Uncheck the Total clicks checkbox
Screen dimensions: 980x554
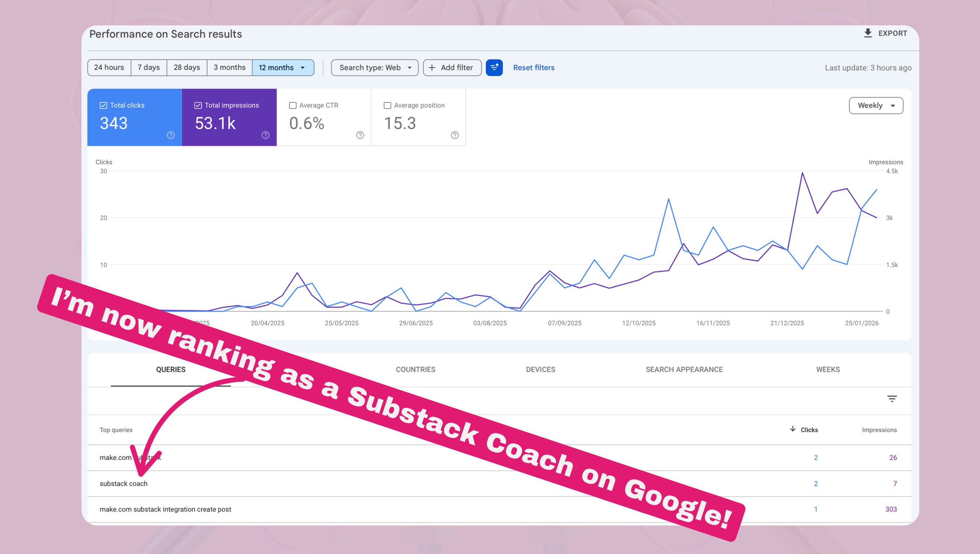(103, 105)
